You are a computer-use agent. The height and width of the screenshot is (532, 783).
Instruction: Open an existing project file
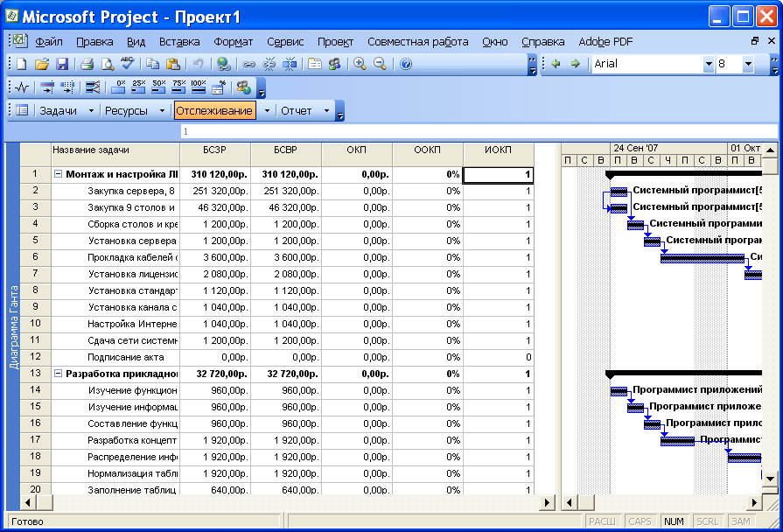pos(42,64)
